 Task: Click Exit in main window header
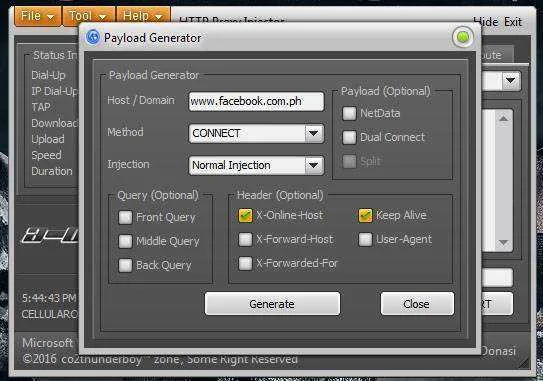click(513, 22)
